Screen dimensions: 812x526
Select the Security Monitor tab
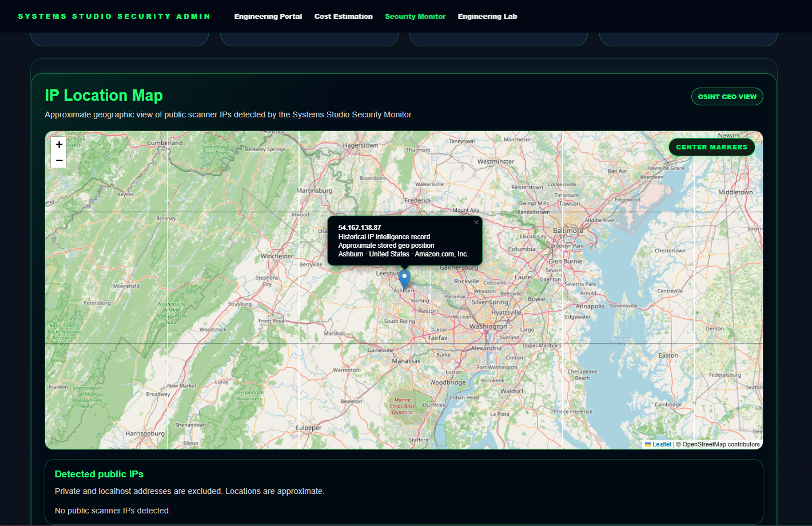point(415,17)
